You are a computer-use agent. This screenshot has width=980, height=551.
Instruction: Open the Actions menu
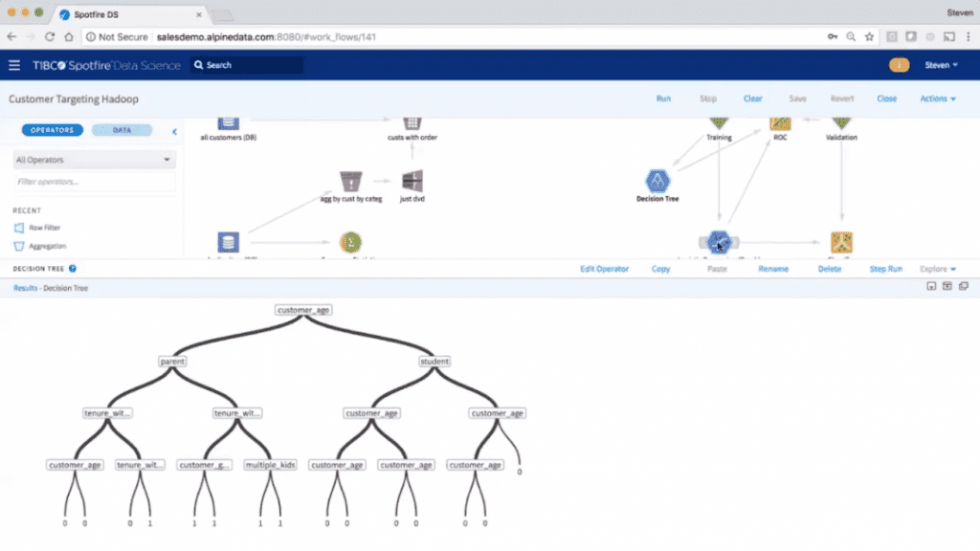pos(936,98)
